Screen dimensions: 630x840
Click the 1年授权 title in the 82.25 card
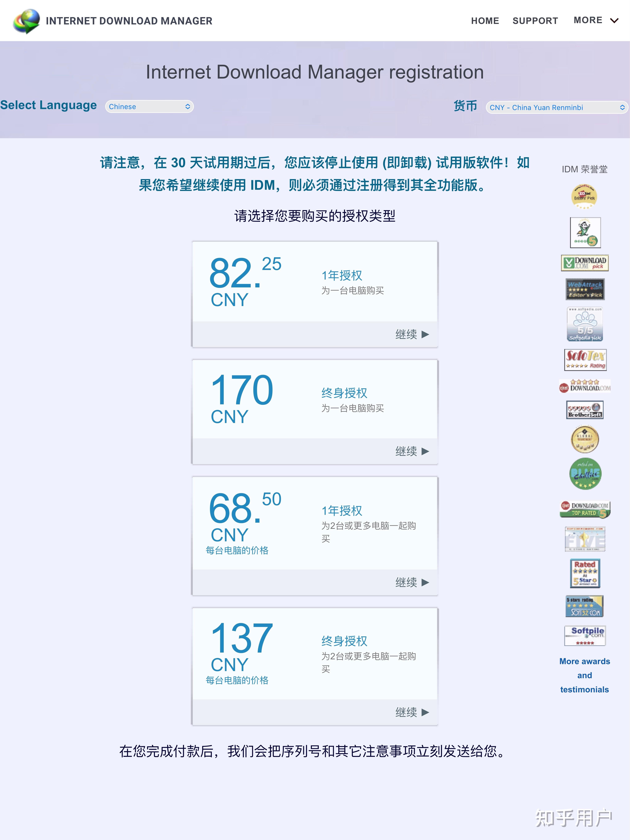(342, 275)
